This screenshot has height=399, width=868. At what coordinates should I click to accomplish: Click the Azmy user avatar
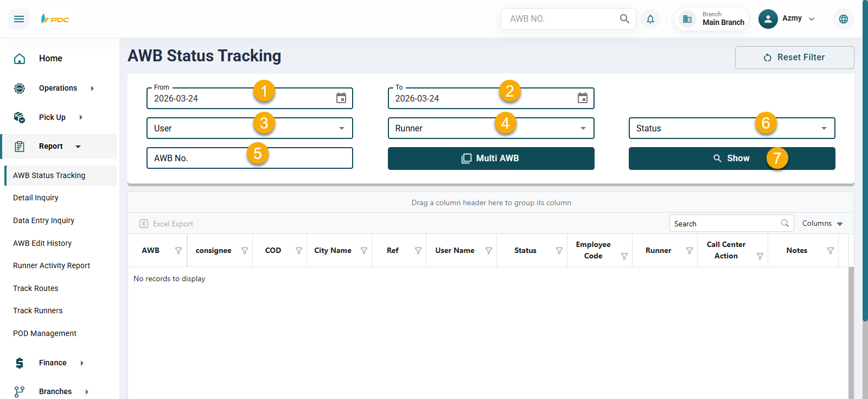coord(768,19)
